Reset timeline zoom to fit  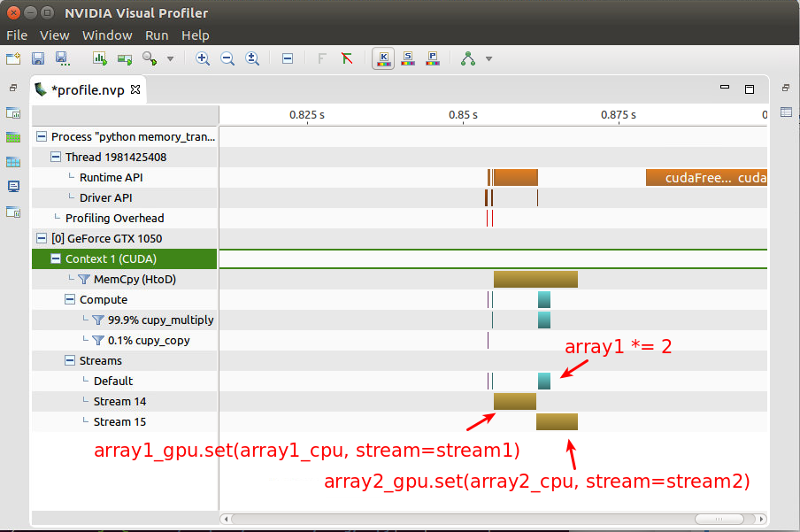pyautogui.click(x=251, y=58)
